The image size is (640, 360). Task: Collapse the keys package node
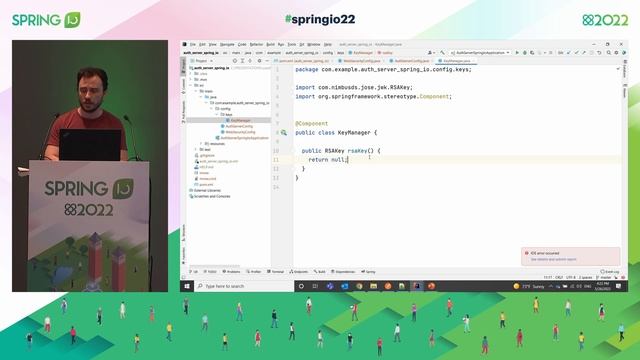217,114
